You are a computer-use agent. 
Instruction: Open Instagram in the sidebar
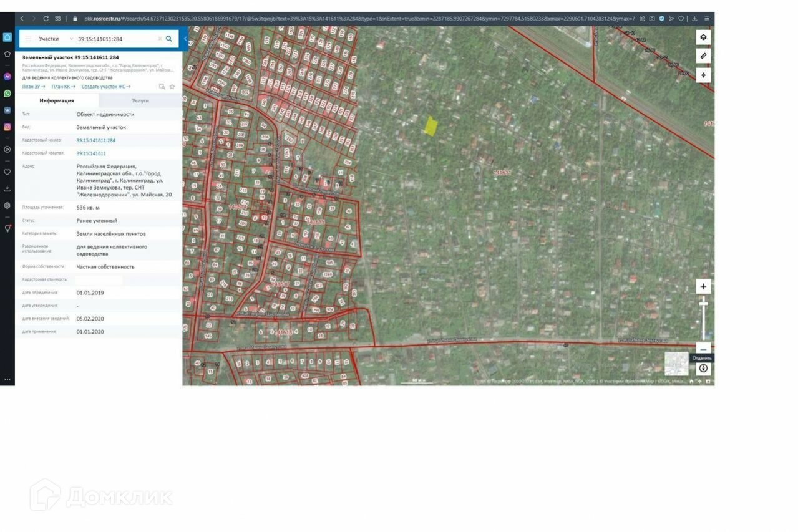[x=7, y=127]
